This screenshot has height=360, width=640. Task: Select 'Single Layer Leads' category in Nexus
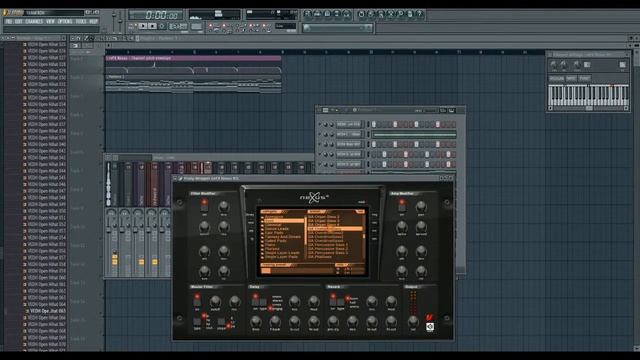click(x=282, y=253)
